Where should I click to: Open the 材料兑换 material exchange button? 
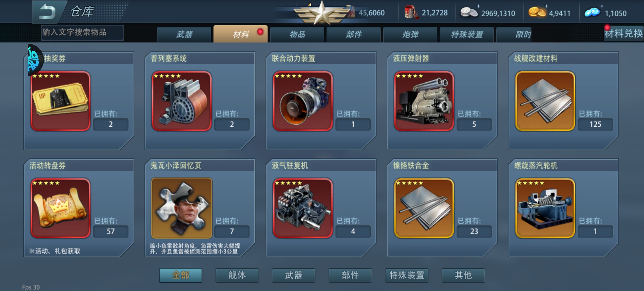(x=624, y=33)
